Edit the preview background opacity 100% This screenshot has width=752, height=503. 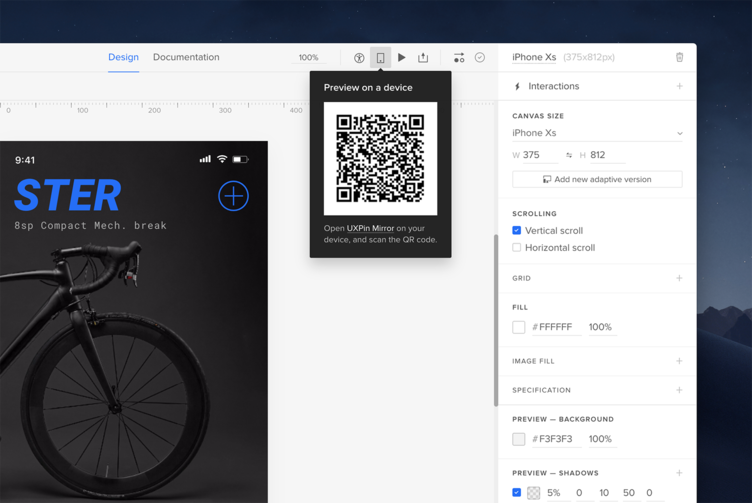tap(602, 439)
